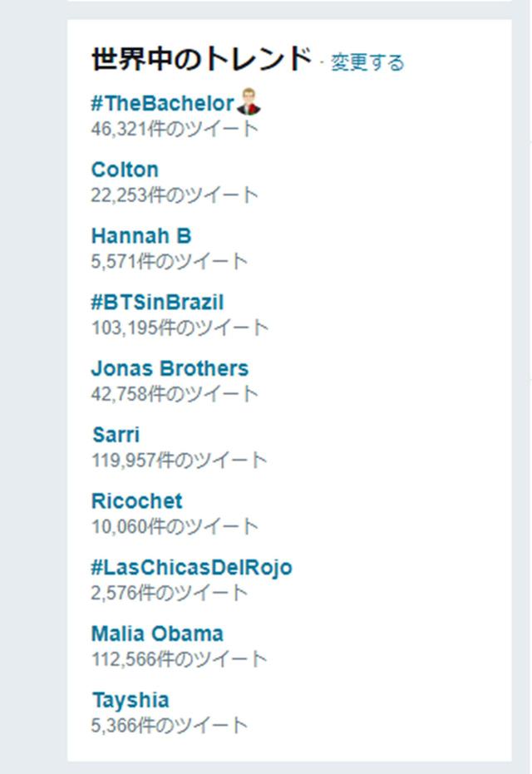Open the #TheBachelor trending hashtag
The image size is (532, 774).
pos(162,104)
